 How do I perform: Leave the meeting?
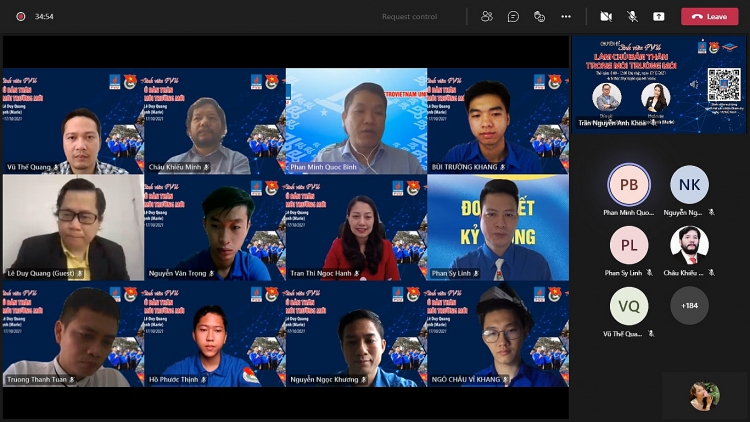pyautogui.click(x=710, y=16)
